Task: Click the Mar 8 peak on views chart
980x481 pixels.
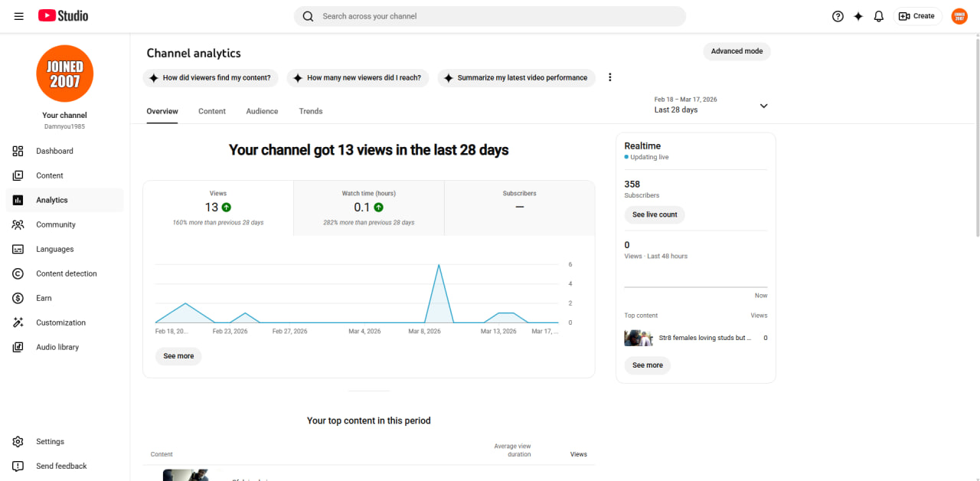Action: pos(439,265)
